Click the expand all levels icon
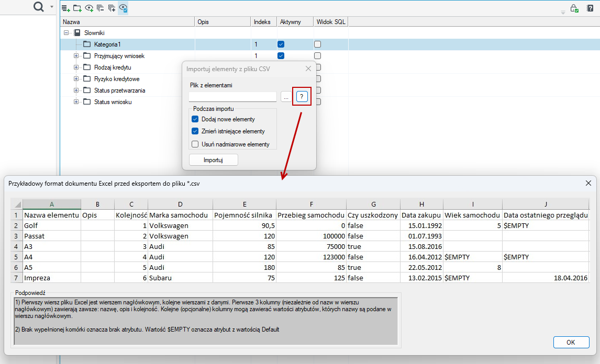The image size is (600, 364). pyautogui.click(x=112, y=8)
